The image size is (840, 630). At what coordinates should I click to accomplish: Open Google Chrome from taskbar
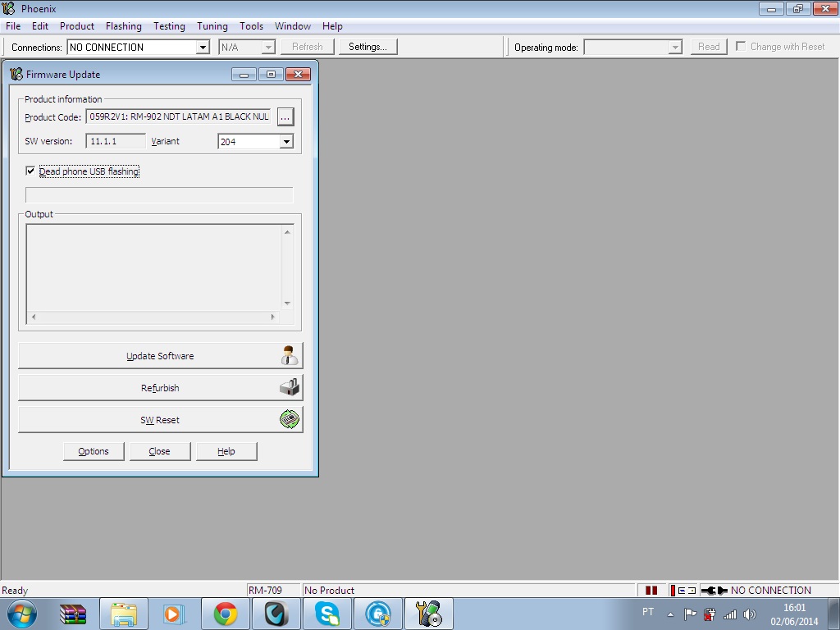pyautogui.click(x=225, y=614)
